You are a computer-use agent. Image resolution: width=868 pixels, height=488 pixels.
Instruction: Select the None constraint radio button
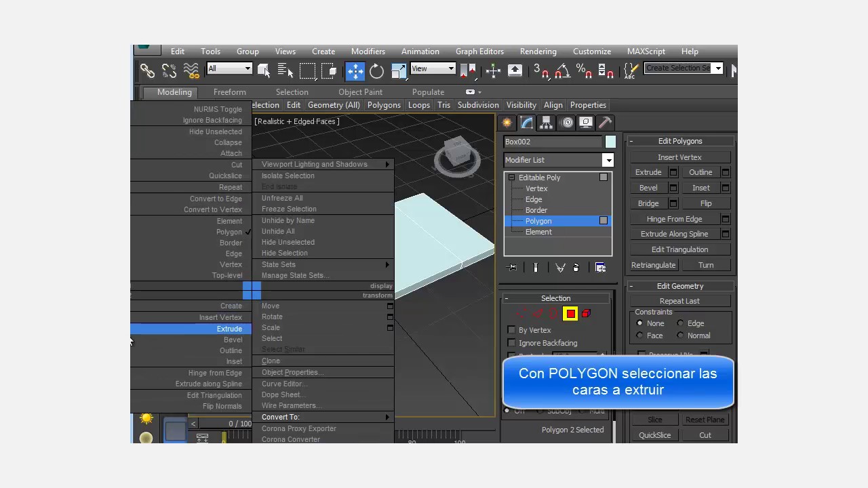(639, 323)
